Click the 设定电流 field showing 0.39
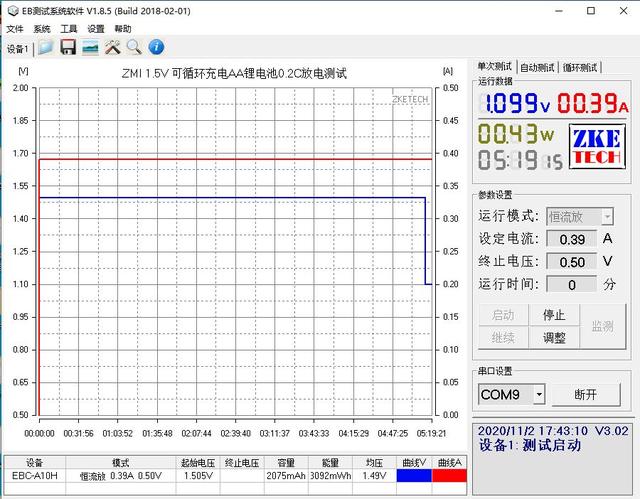Image resolution: width=640 pixels, height=499 pixels. coord(572,239)
